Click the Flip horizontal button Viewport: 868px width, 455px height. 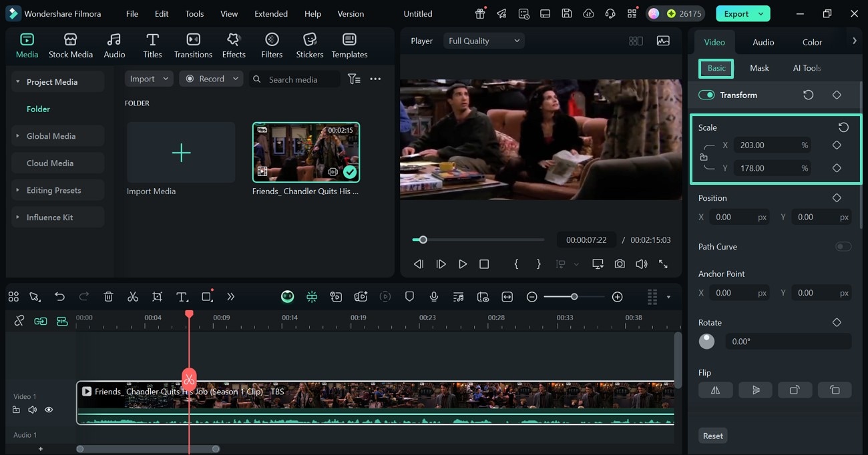click(716, 390)
